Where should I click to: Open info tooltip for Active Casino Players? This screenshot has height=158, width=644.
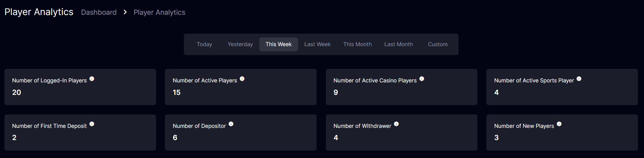point(422,79)
